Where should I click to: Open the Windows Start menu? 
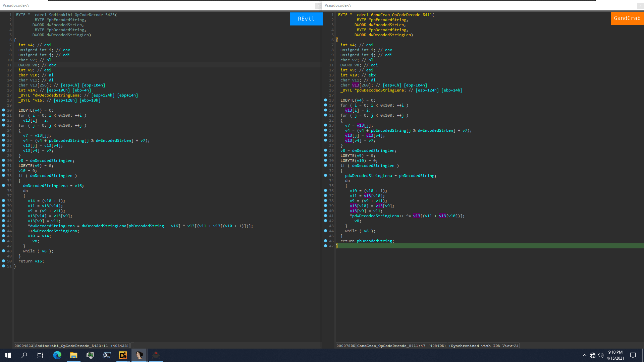(x=8, y=355)
